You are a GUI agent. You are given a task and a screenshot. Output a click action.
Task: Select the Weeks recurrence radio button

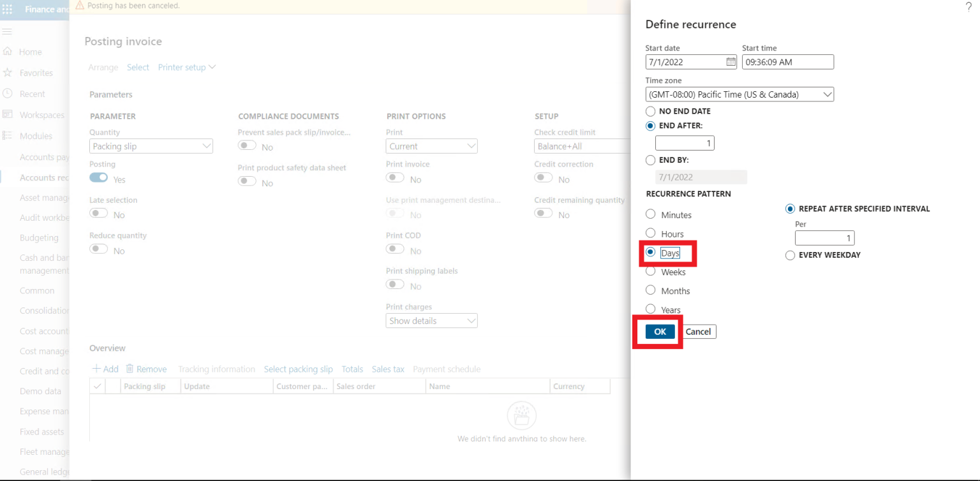[651, 271]
